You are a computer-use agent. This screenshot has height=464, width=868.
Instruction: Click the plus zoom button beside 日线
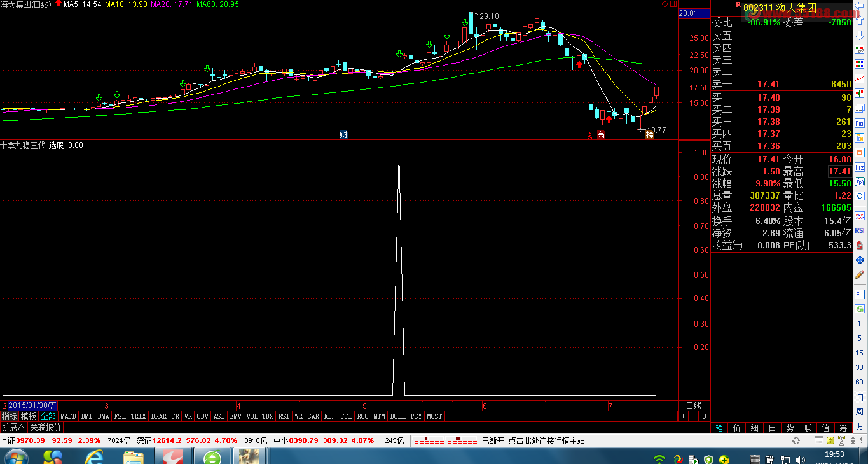(x=684, y=416)
